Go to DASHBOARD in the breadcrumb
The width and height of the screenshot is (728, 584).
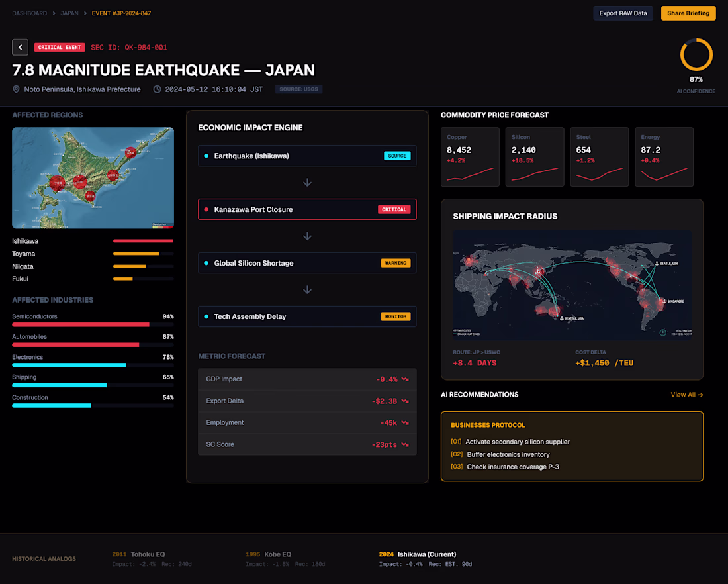pyautogui.click(x=29, y=13)
